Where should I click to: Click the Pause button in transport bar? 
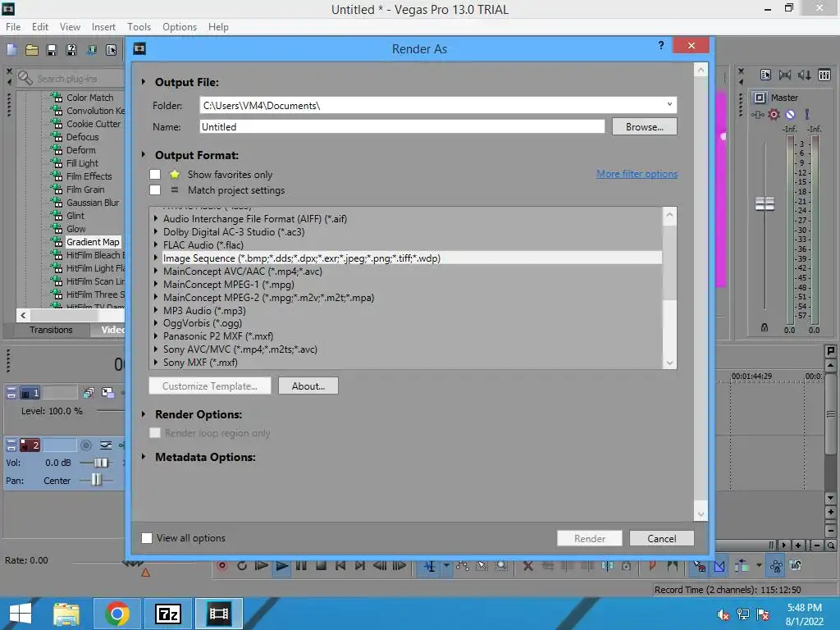coord(301,566)
